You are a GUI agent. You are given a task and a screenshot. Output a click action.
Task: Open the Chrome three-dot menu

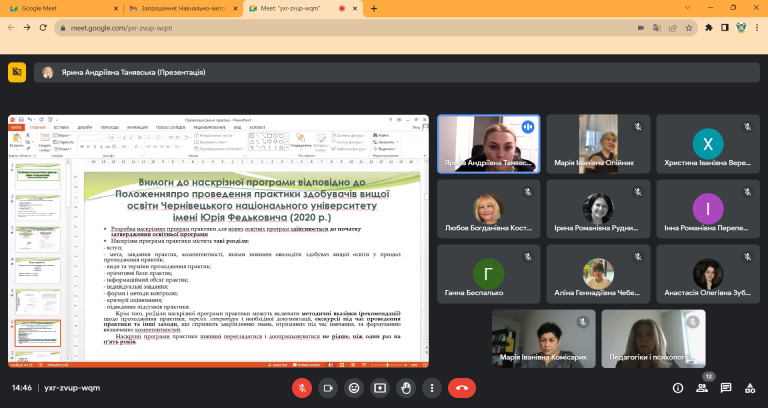(x=757, y=28)
